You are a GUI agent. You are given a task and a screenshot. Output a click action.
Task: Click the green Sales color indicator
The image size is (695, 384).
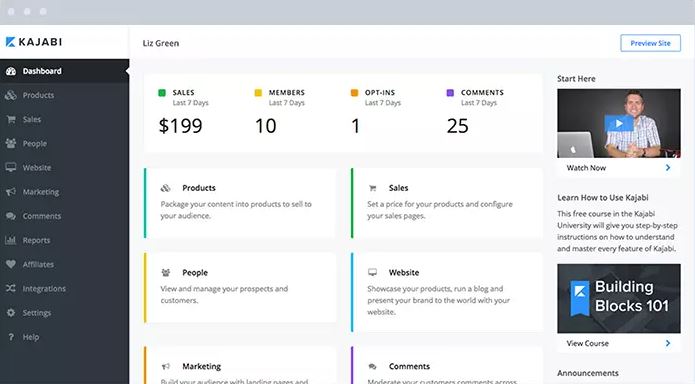point(162,93)
